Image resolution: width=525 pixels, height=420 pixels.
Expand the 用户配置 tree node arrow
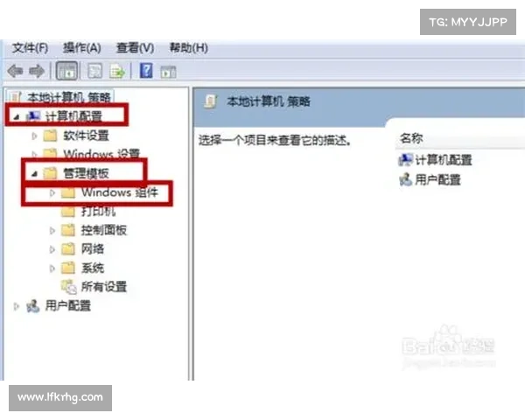(16, 306)
